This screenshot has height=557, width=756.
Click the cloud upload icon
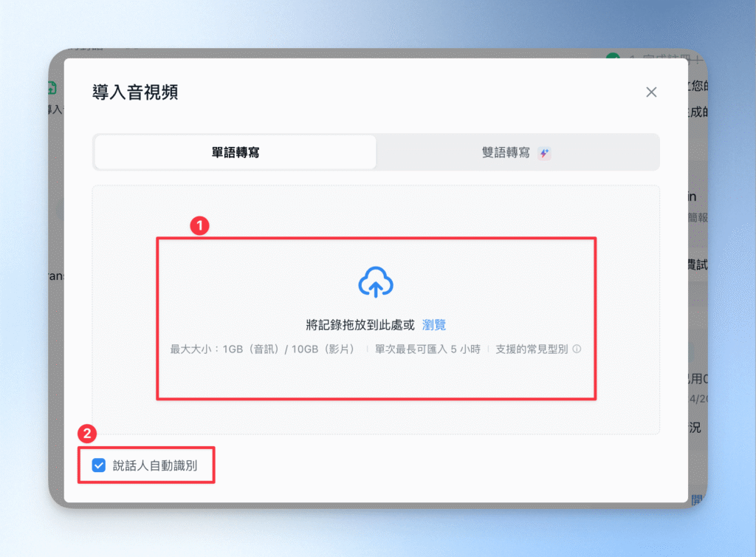(x=376, y=281)
